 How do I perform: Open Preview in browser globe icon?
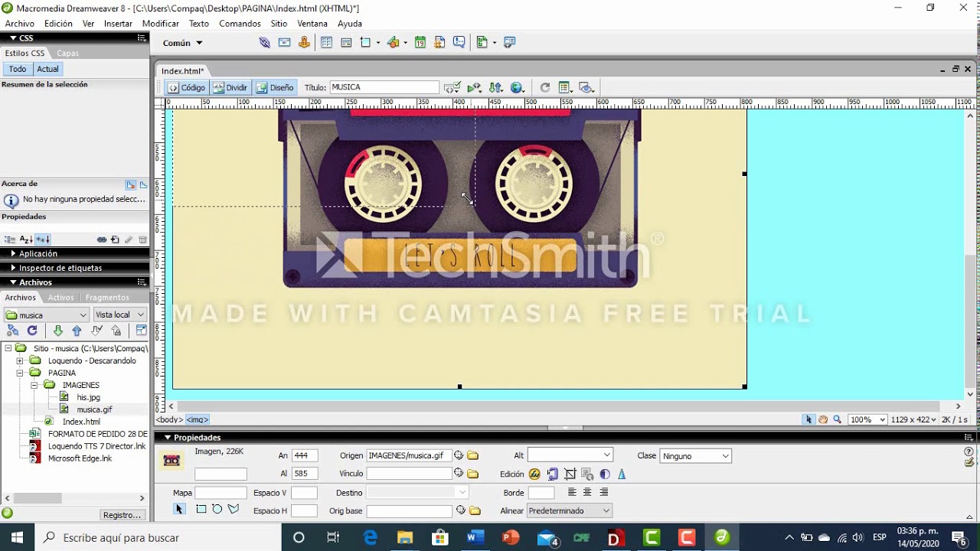pyautogui.click(x=518, y=87)
